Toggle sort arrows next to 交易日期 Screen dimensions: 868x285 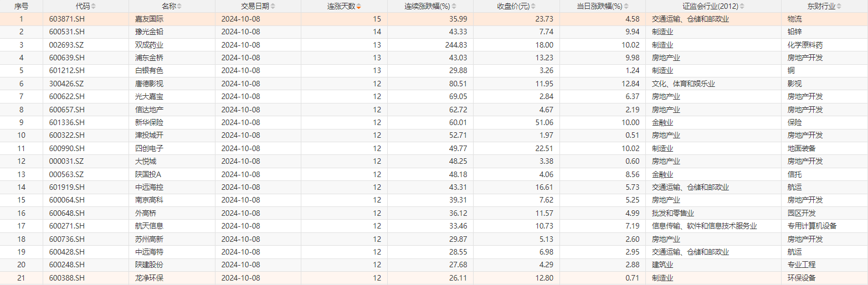pyautogui.click(x=273, y=7)
